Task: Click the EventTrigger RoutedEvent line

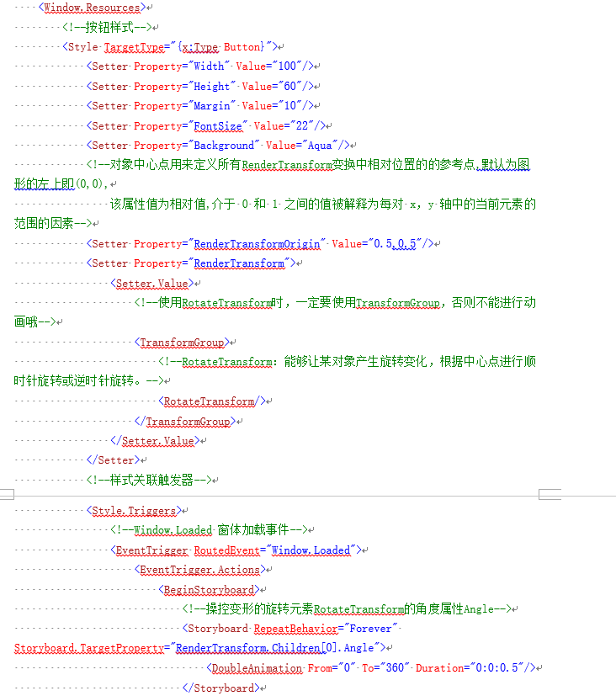Action: point(236,550)
